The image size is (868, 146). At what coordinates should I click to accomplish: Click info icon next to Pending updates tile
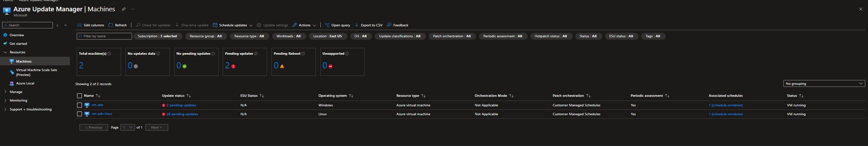(256, 54)
